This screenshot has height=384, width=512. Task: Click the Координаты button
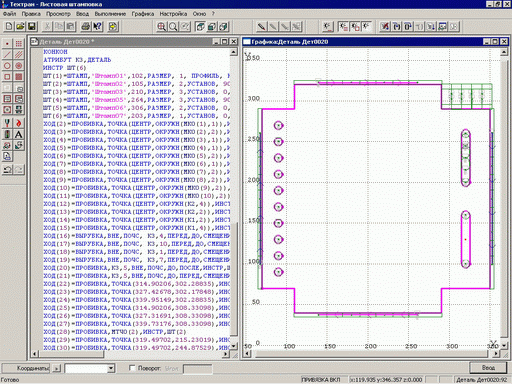[x=26, y=368]
